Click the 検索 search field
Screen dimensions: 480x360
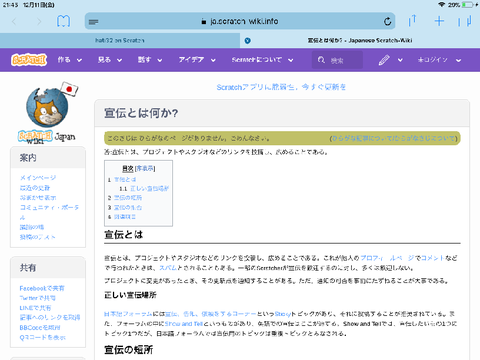(x=337, y=60)
